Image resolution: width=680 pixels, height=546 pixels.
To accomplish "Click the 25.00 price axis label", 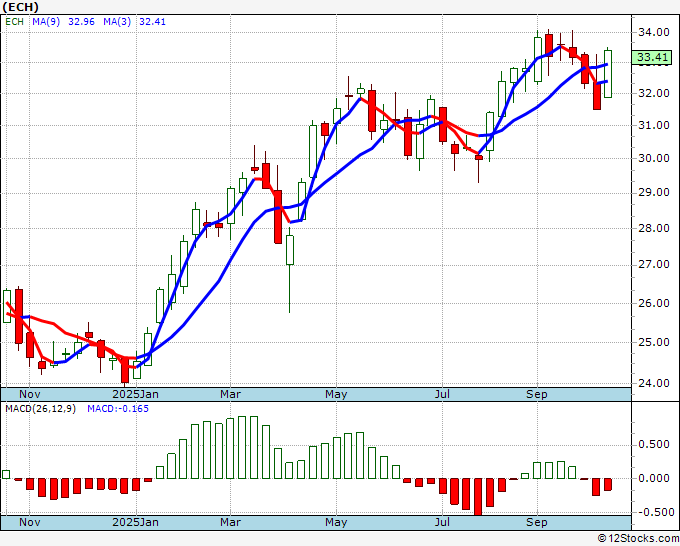I will 653,343.
